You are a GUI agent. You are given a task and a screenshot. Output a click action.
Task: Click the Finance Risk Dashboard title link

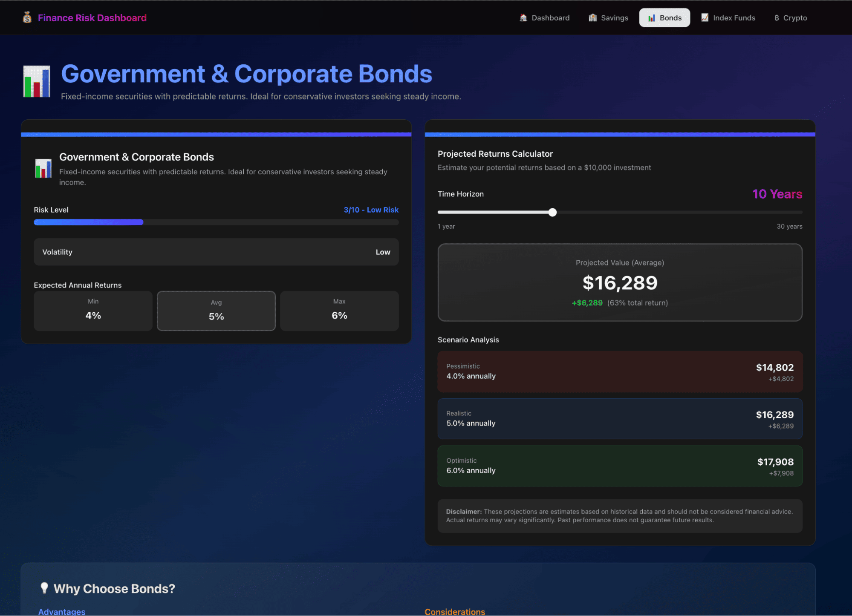(x=92, y=18)
